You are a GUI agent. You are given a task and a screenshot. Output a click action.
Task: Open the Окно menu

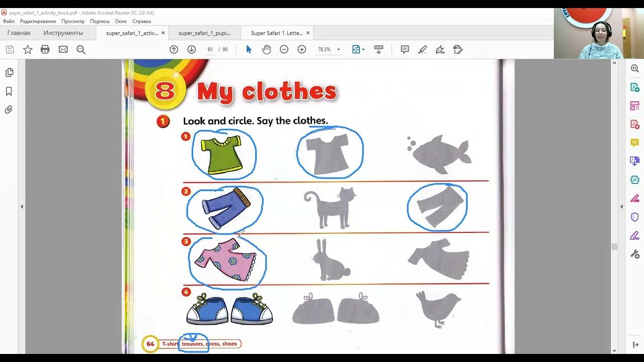click(121, 21)
